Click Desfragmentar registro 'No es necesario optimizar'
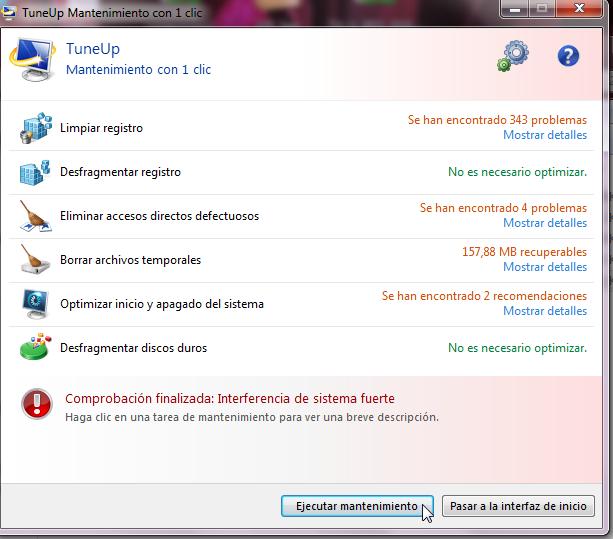 (518, 172)
